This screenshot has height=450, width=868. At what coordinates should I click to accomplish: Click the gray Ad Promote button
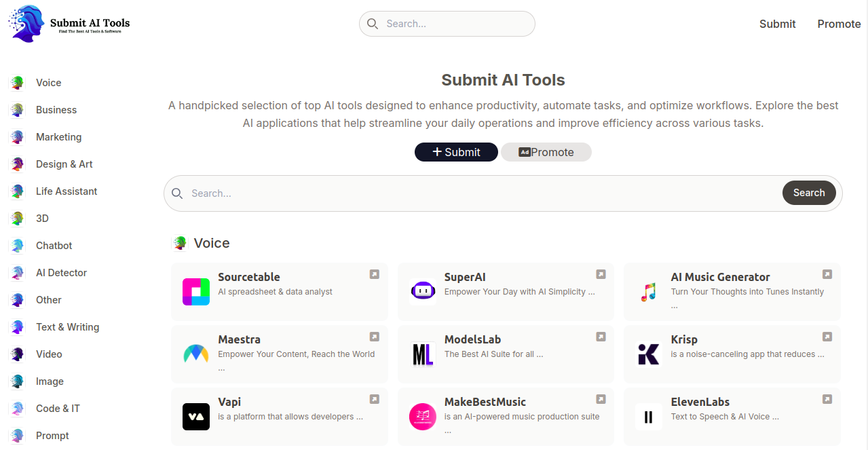click(546, 152)
